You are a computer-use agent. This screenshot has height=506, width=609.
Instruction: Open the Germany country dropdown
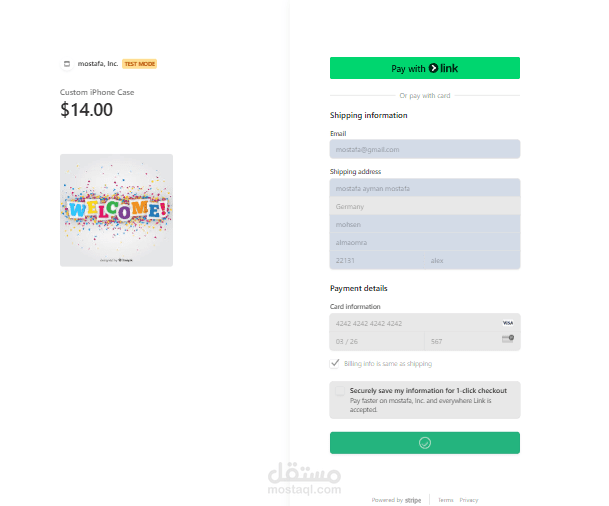coord(425,207)
